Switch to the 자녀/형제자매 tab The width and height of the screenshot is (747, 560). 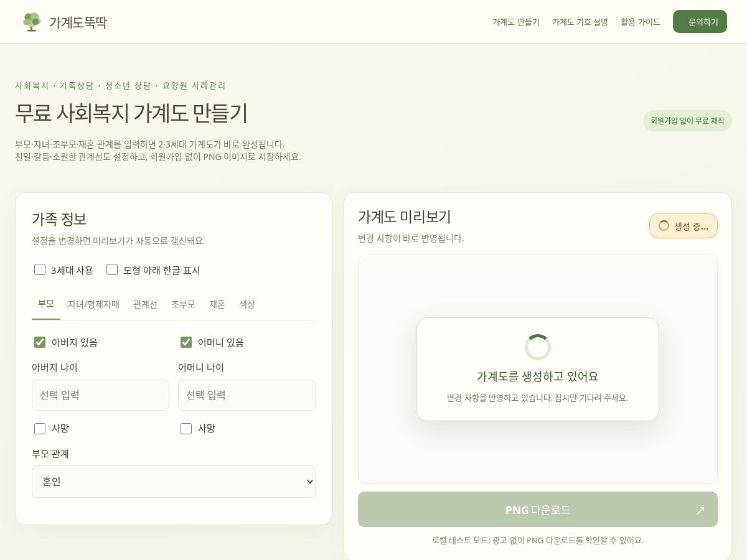point(93,304)
